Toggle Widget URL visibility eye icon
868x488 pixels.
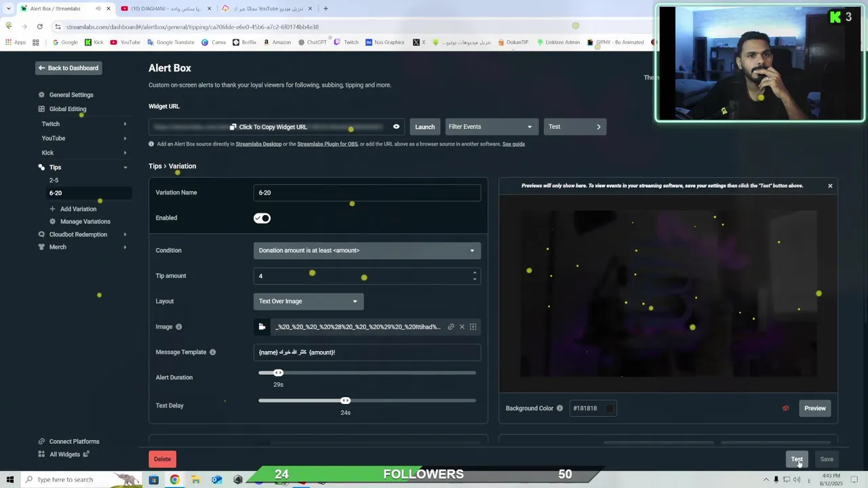(397, 127)
